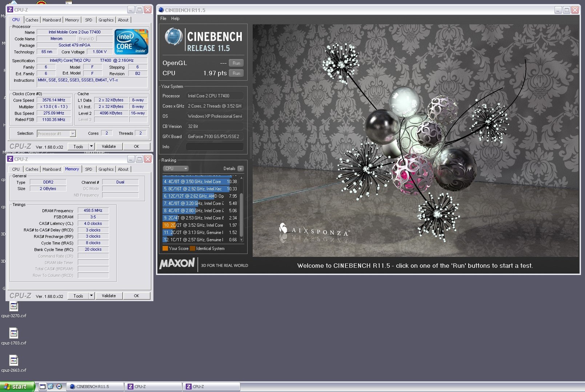
Task: Click Core Speed value 3576.14 MHz
Action: pyautogui.click(x=54, y=100)
